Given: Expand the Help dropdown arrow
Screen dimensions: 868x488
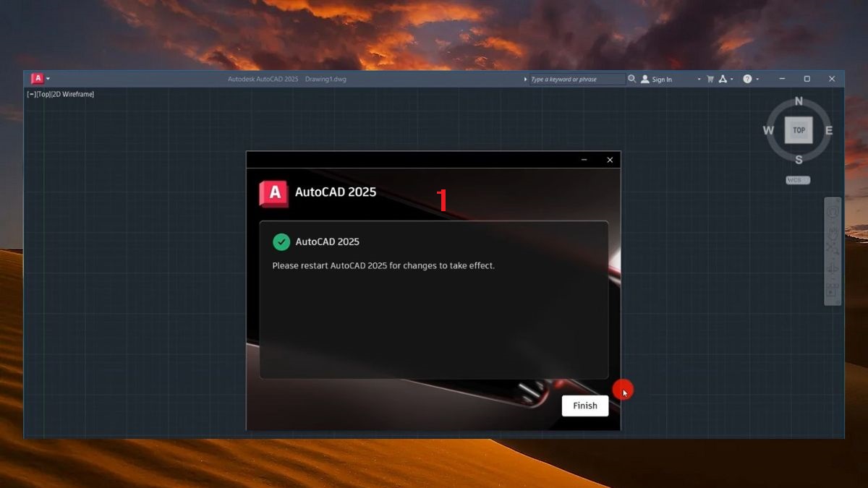Looking at the screenshot, I should tap(757, 80).
